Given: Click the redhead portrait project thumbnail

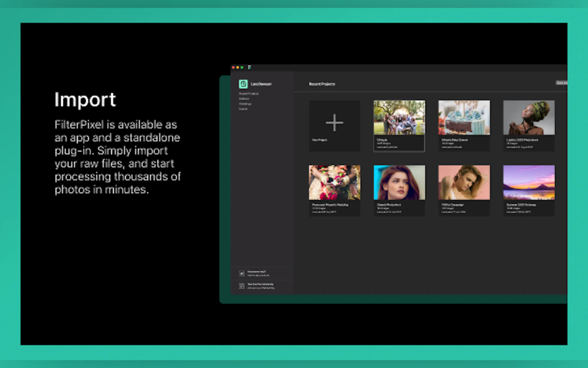Looking at the screenshot, I should (399, 182).
